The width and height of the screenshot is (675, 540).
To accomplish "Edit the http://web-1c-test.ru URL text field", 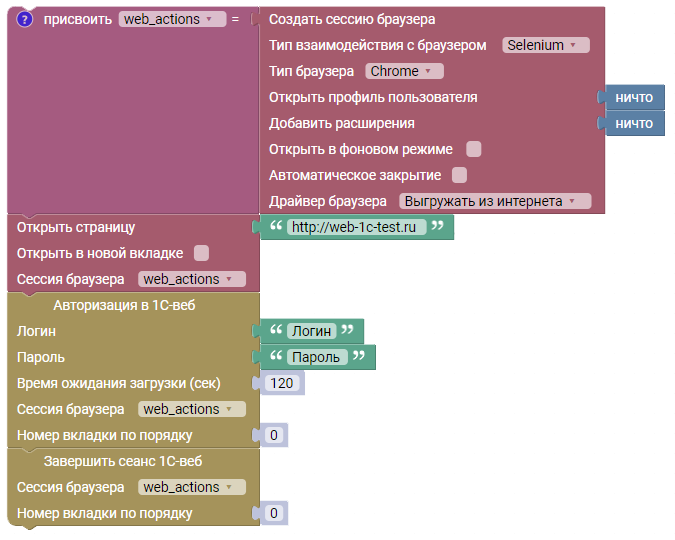I will click(356, 227).
